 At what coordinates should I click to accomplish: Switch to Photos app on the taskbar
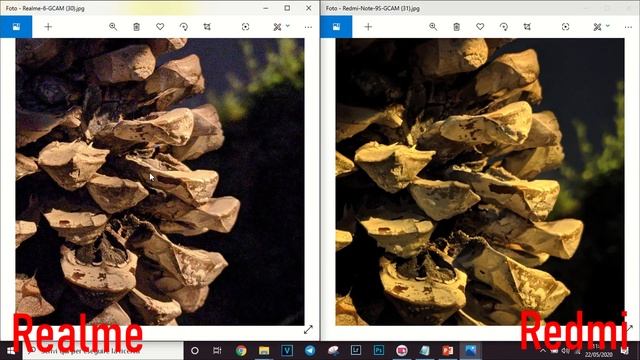(x=470, y=351)
